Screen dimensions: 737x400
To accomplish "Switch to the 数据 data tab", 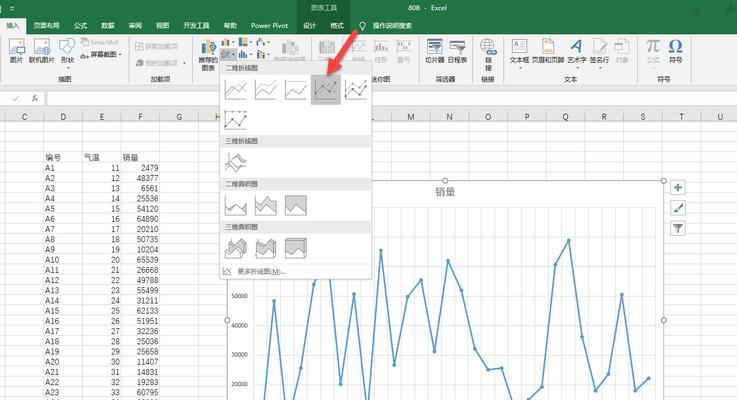I will (108, 25).
